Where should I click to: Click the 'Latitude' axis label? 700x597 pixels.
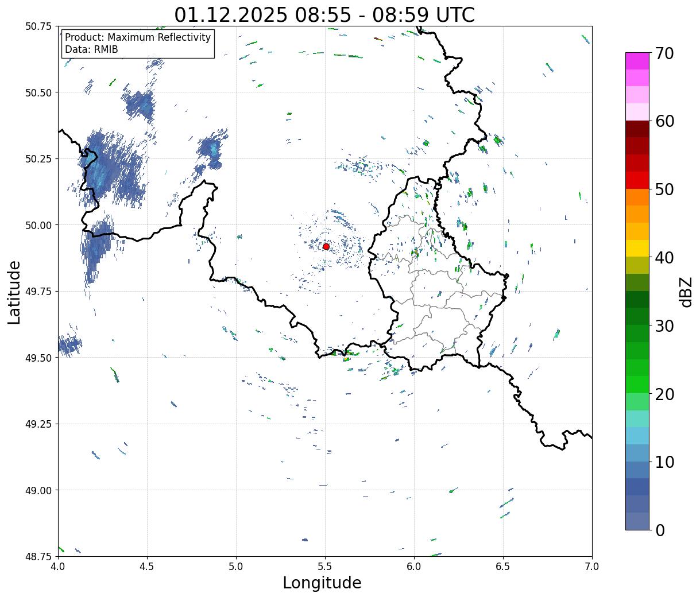pos(14,292)
